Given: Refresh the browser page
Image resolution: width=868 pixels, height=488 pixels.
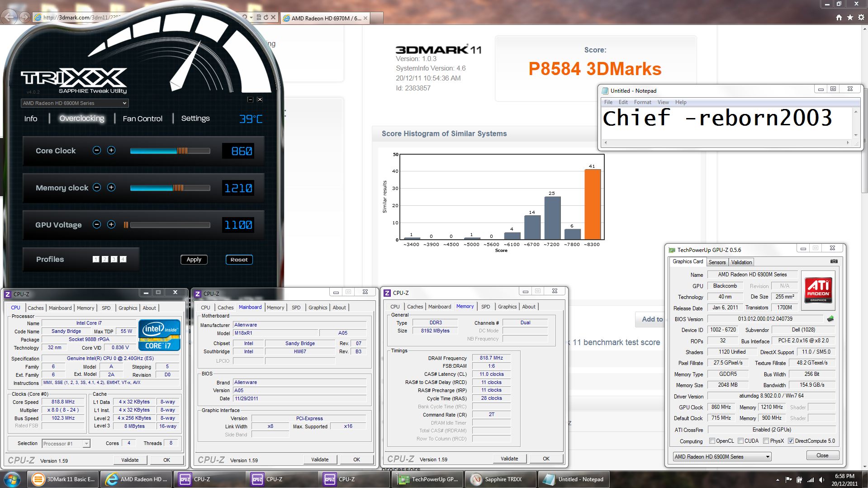Looking at the screenshot, I should pyautogui.click(x=266, y=17).
